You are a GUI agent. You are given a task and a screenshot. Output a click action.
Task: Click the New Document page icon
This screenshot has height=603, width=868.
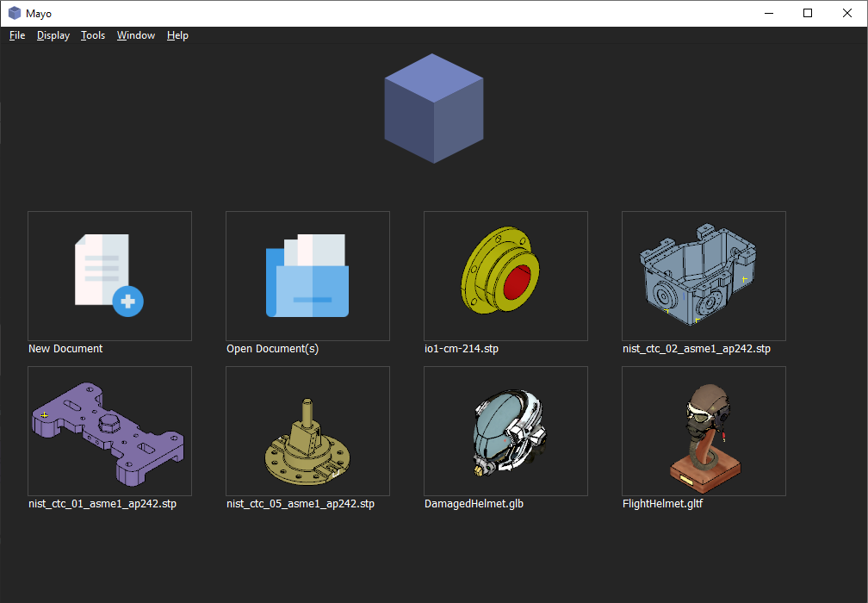109,276
